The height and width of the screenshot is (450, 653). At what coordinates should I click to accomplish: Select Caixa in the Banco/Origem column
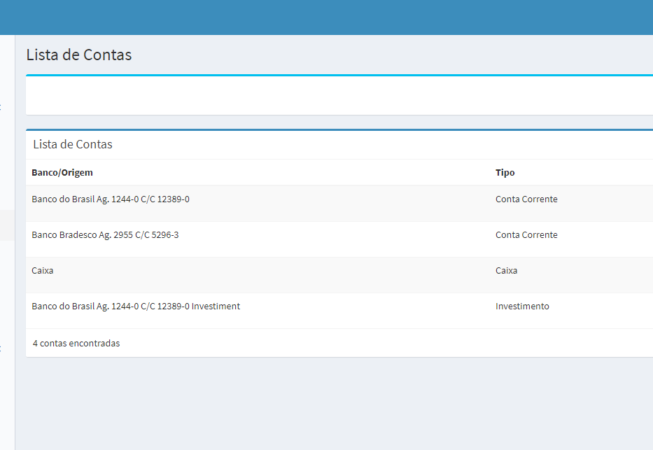42,271
